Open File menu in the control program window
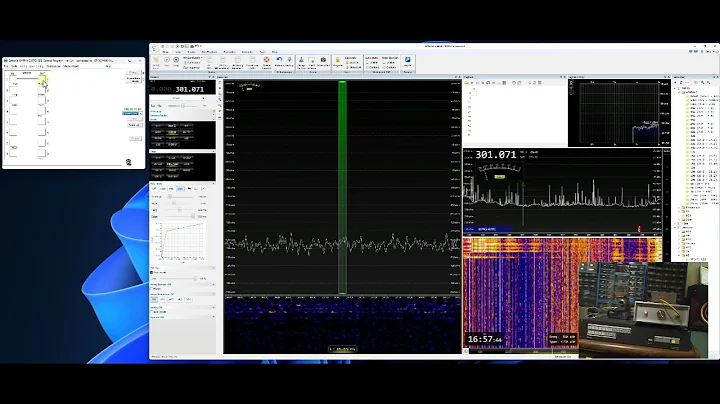 coord(6,66)
